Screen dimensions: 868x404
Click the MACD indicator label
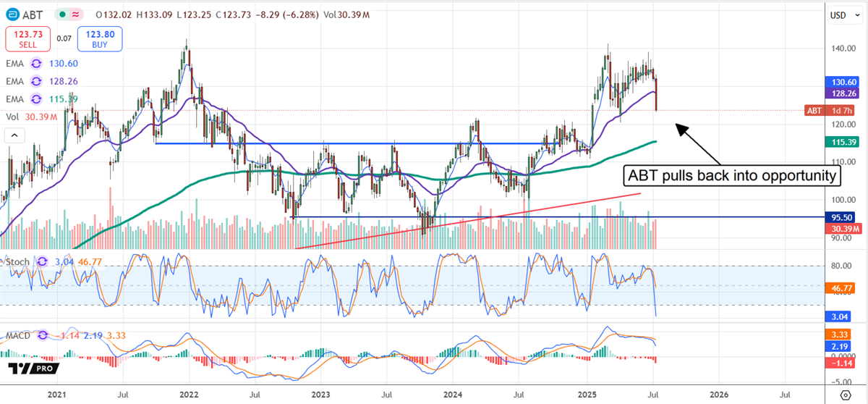(19, 335)
